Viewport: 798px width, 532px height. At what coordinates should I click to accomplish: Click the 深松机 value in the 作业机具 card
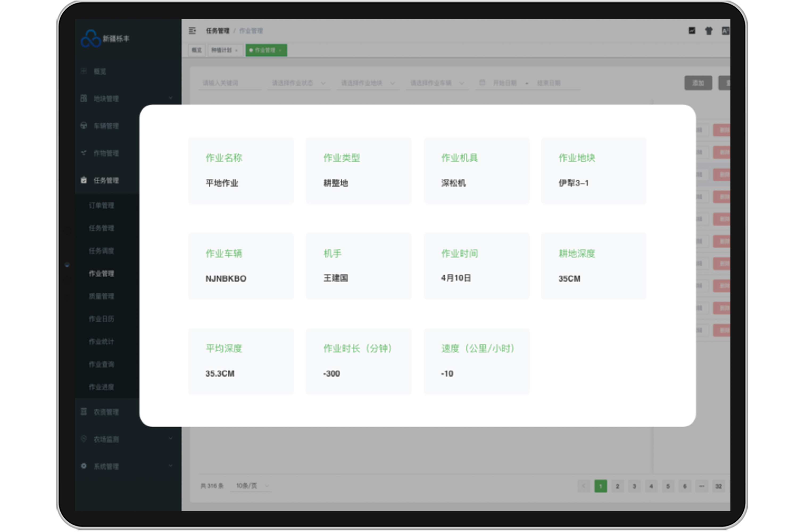(x=453, y=183)
